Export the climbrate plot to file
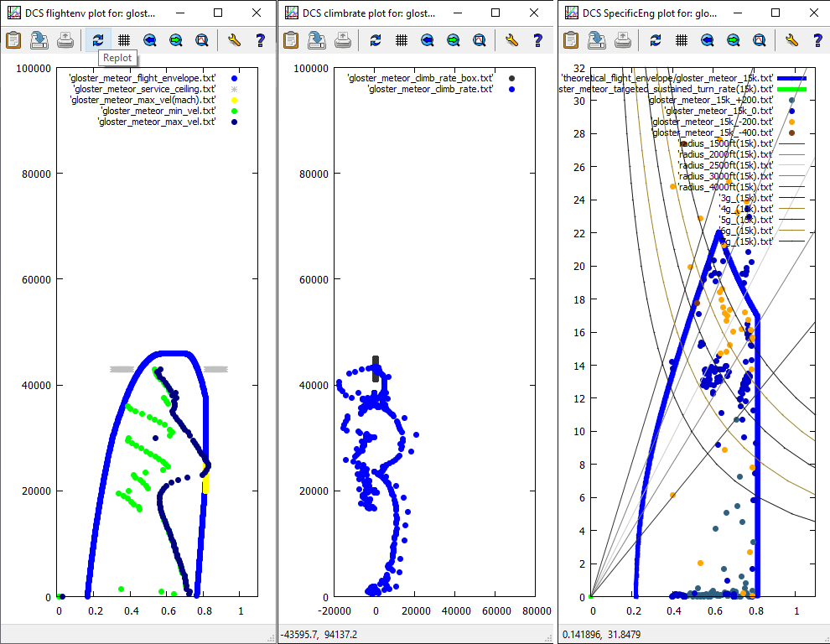 (x=317, y=39)
